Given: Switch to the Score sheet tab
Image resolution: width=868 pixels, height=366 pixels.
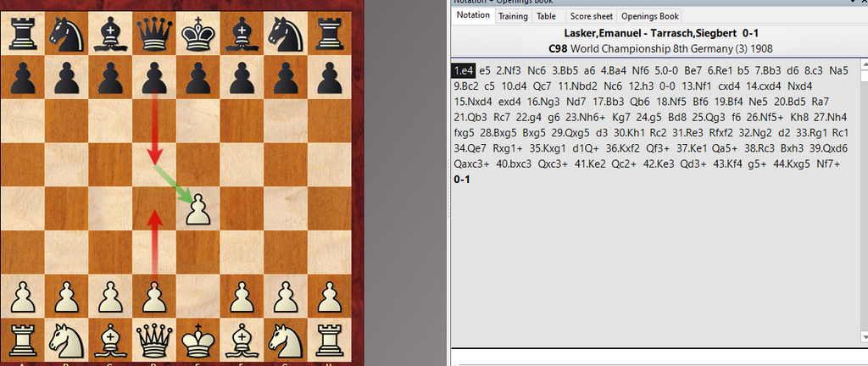Looking at the screenshot, I should 592,16.
